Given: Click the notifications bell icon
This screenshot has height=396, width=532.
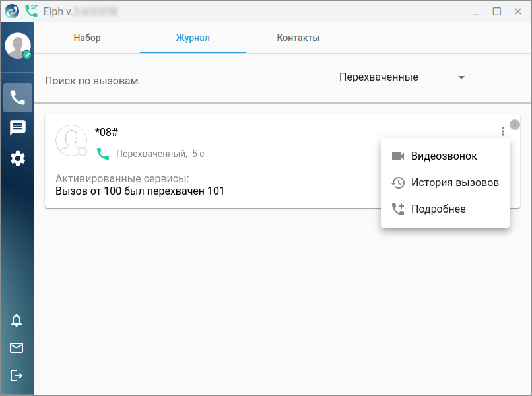Looking at the screenshot, I should (x=17, y=321).
